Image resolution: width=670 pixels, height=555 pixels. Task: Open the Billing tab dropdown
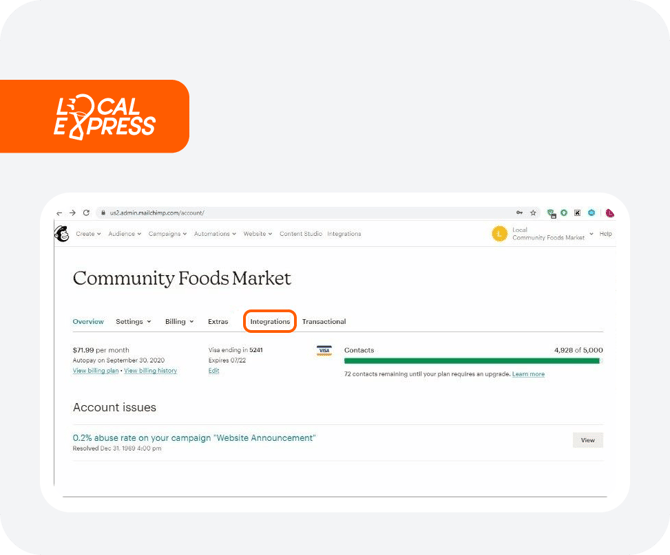(179, 321)
